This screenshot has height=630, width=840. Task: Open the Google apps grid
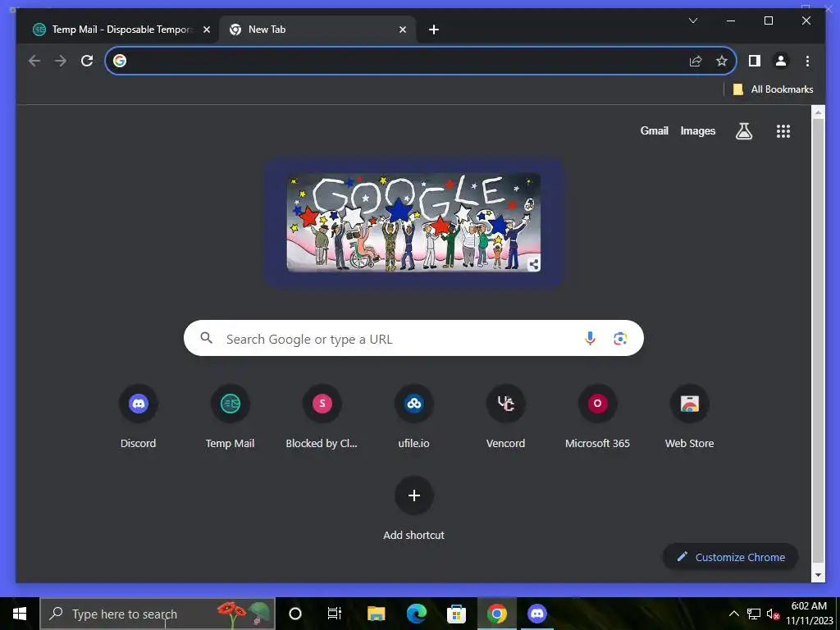point(783,130)
